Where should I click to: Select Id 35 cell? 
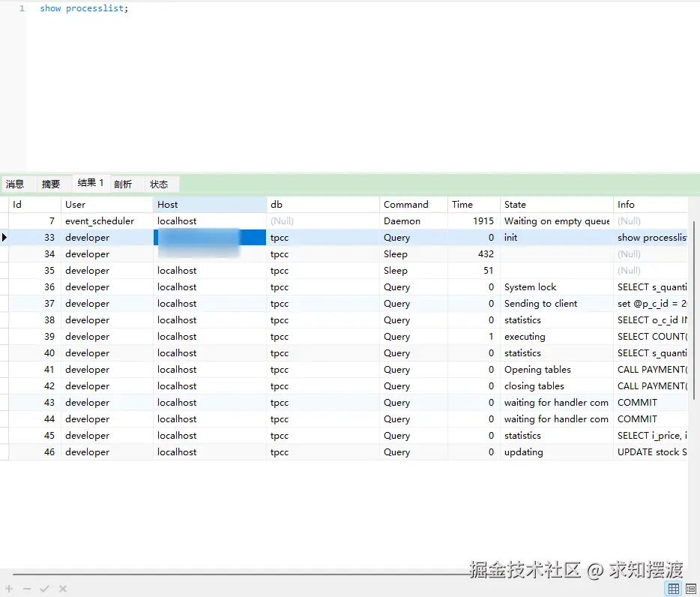[x=34, y=271]
